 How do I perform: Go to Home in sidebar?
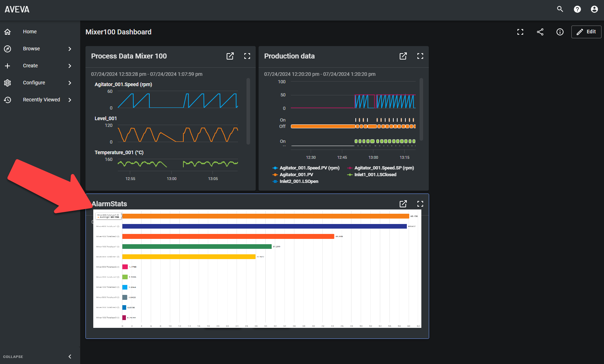[x=30, y=32]
